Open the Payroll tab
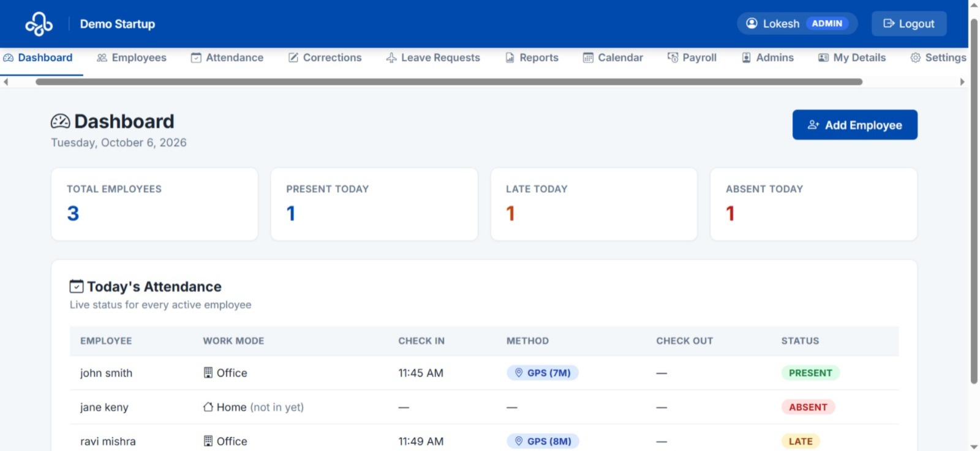The width and height of the screenshot is (980, 451). (692, 58)
